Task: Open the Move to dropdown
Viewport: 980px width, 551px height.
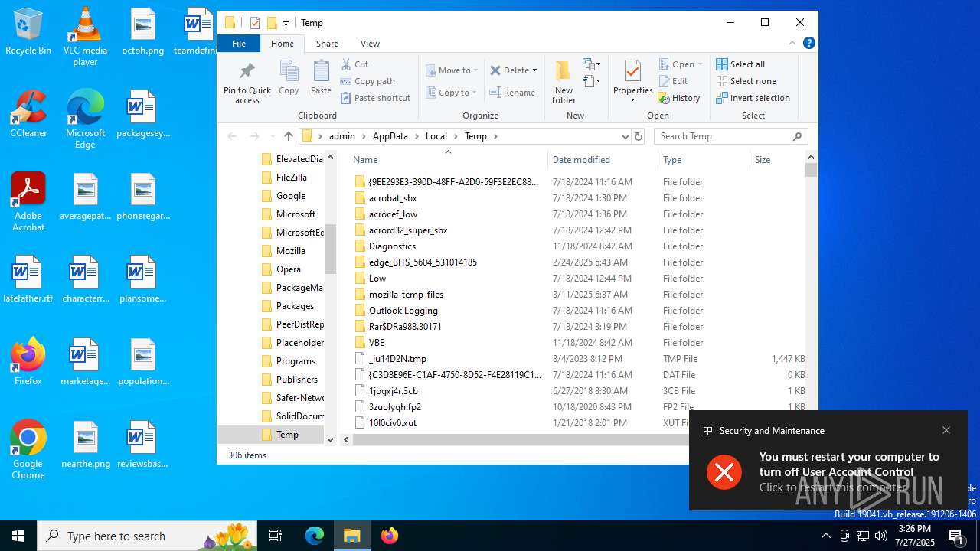Action: click(452, 70)
